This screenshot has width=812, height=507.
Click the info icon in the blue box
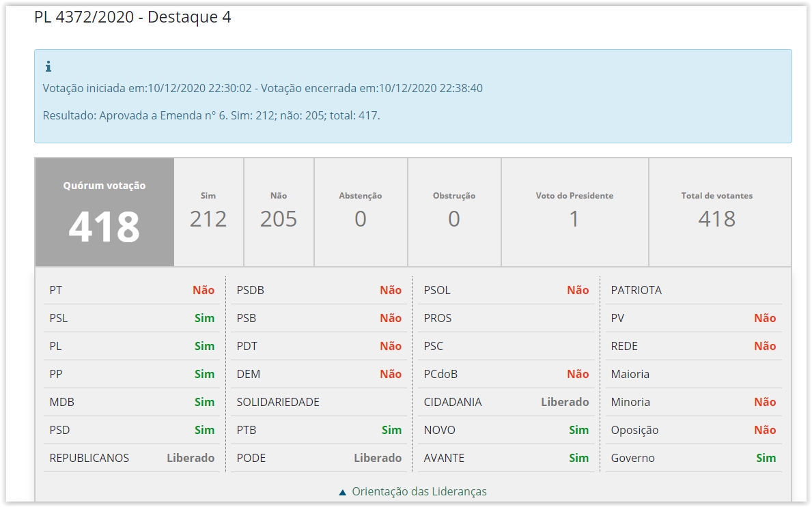48,67
